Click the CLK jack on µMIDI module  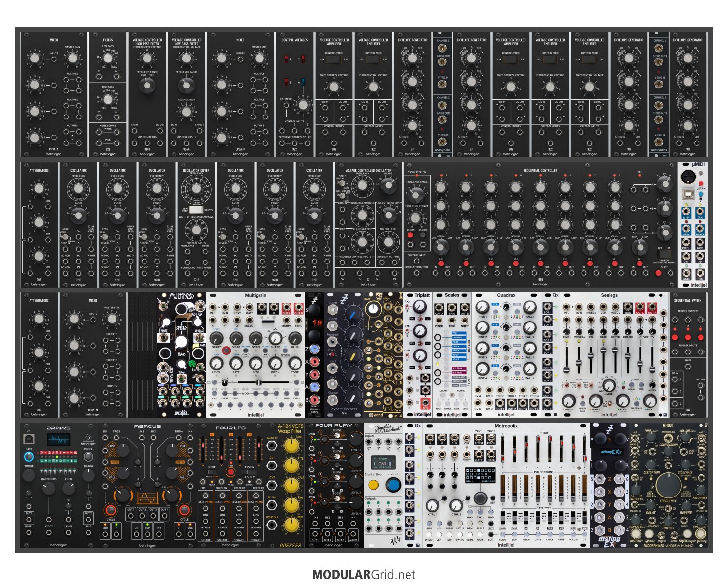coord(700,212)
